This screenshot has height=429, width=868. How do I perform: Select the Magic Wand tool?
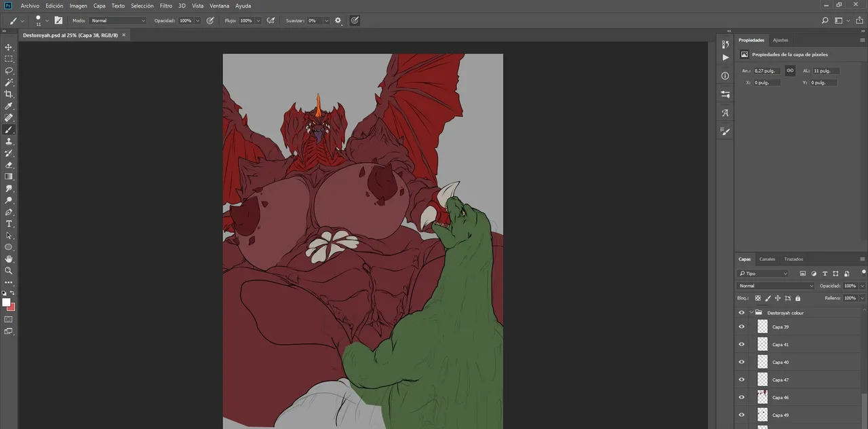coord(9,82)
